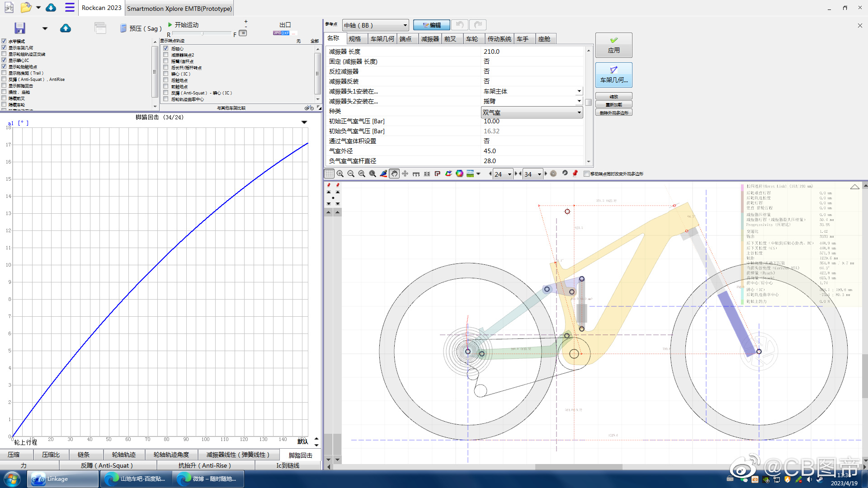Click the redo arrow button
Image resolution: width=868 pixels, height=488 pixels.
pyautogui.click(x=478, y=25)
